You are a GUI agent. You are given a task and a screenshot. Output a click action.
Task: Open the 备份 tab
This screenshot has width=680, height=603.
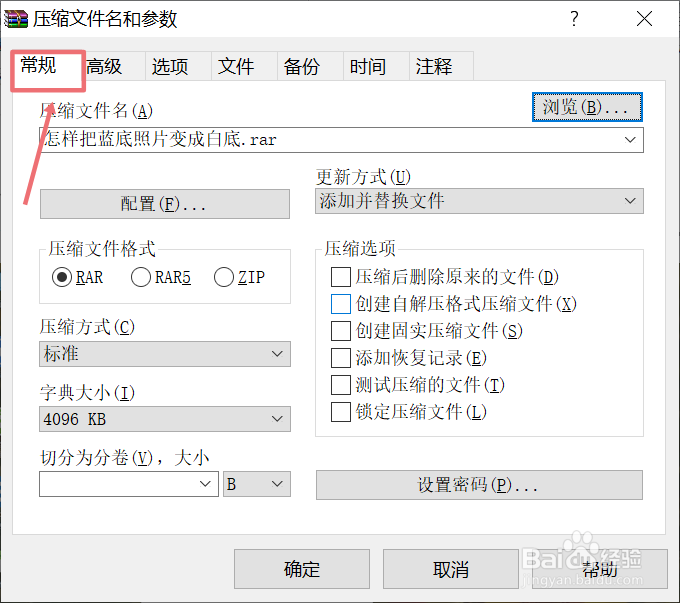[302, 67]
